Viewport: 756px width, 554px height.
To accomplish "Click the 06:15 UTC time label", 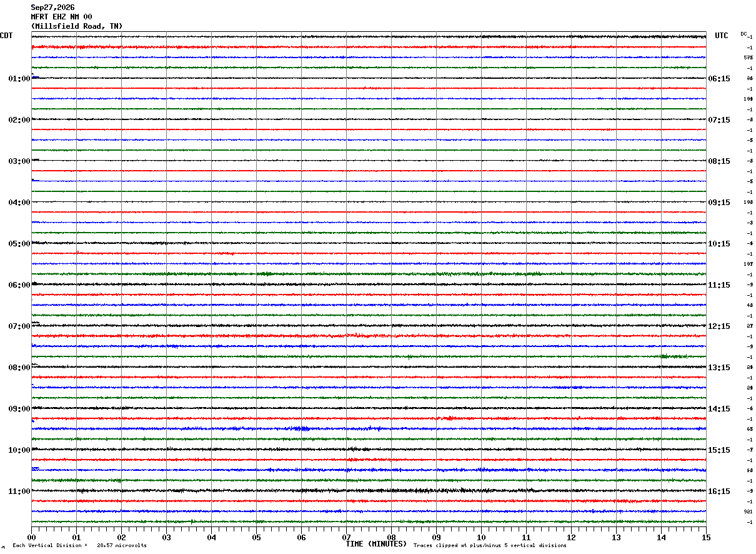I will (719, 79).
